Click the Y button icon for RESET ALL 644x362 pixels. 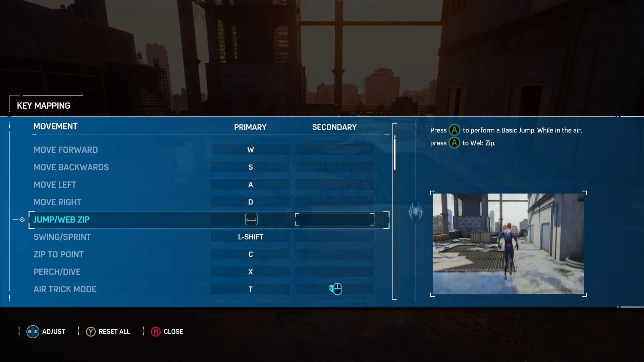(90, 331)
